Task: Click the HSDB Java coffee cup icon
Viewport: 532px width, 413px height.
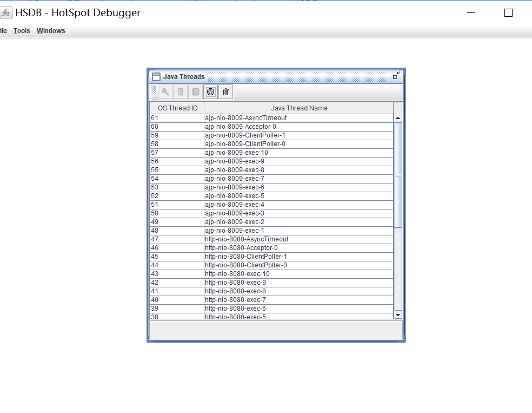Action: pyautogui.click(x=6, y=12)
